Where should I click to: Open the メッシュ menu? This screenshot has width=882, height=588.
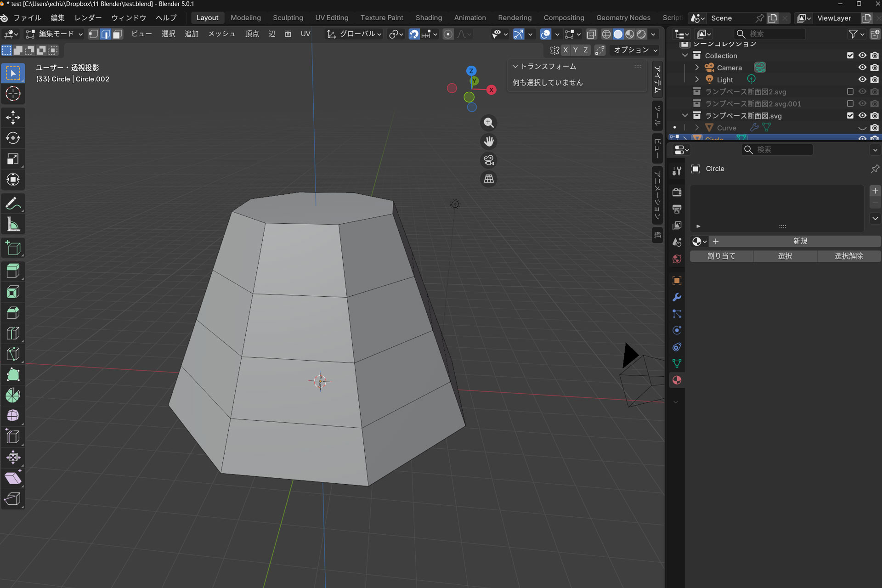(x=222, y=34)
